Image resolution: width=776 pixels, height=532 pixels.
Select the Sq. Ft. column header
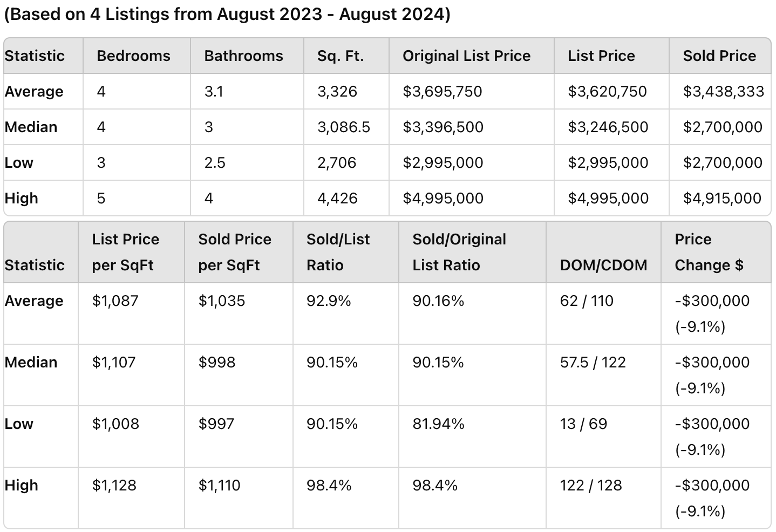341,56
